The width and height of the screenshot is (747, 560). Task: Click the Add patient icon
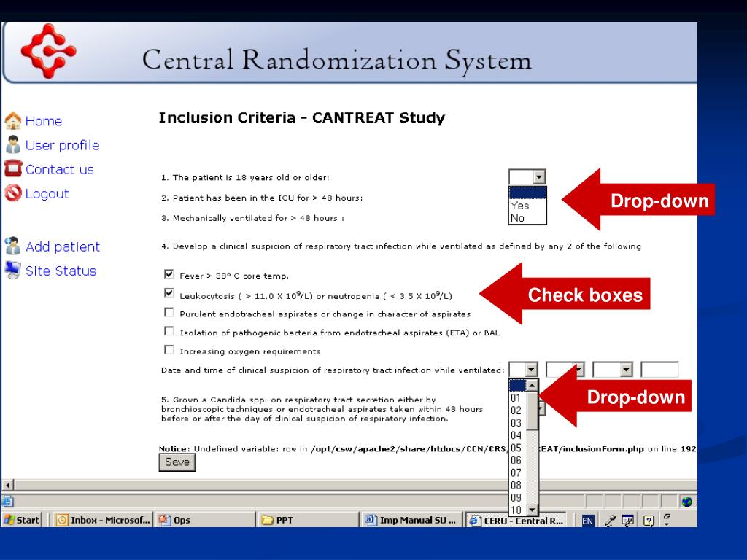13,246
